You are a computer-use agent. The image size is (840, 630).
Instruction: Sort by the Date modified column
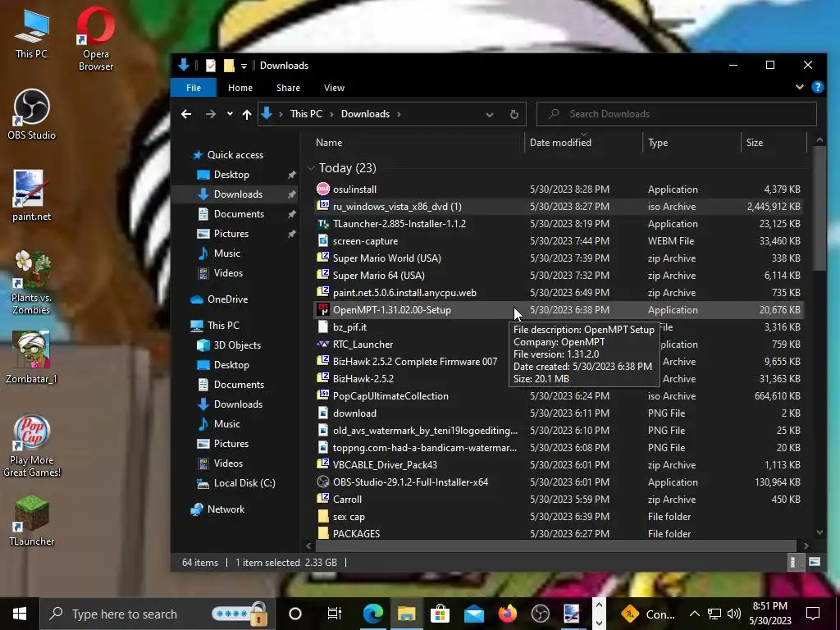[x=560, y=143]
